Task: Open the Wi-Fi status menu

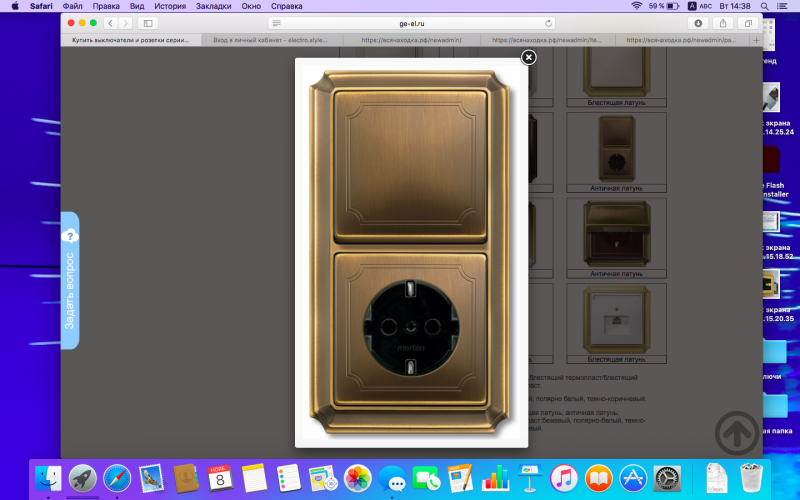Action: pyautogui.click(x=636, y=6)
